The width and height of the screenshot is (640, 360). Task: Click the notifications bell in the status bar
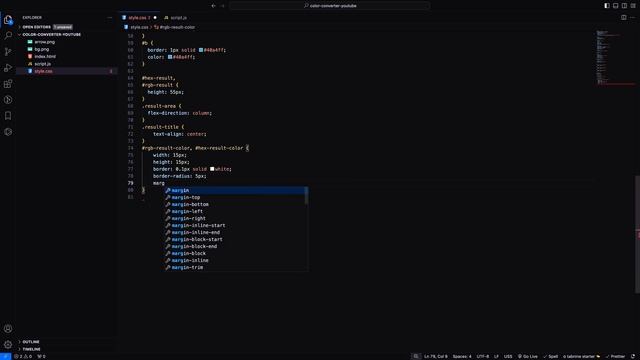(633, 356)
